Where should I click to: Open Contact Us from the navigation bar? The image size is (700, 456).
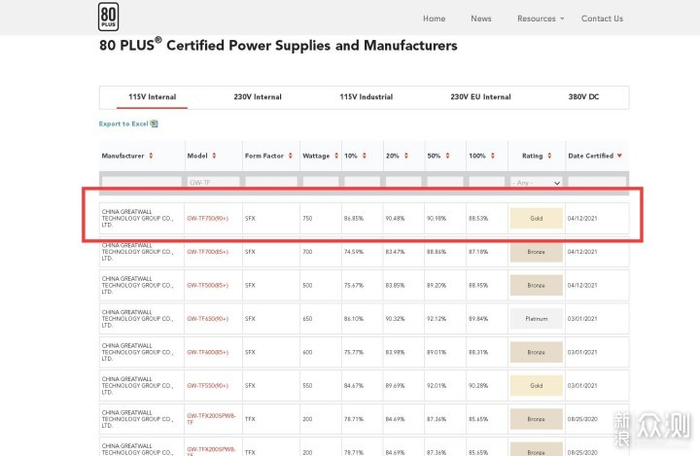pyautogui.click(x=602, y=18)
